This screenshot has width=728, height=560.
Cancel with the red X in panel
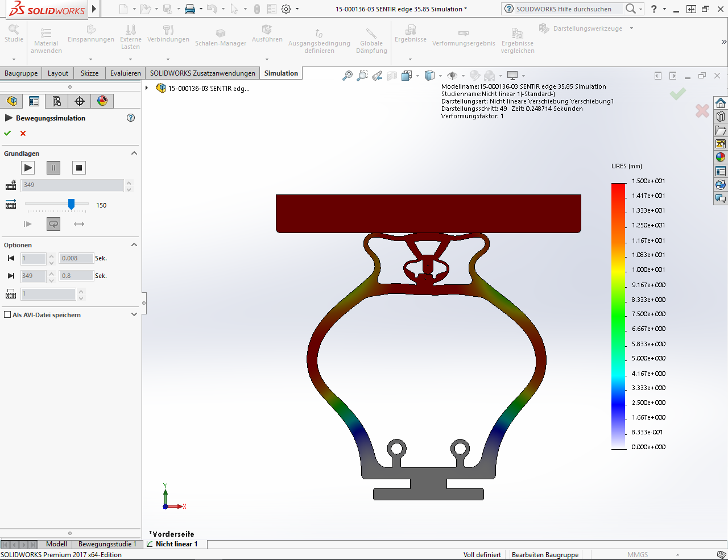(x=23, y=133)
